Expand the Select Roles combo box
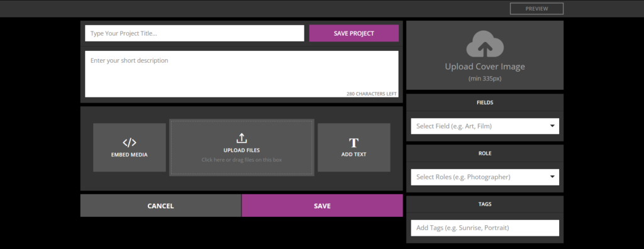This screenshot has height=249, width=644. coord(485,177)
